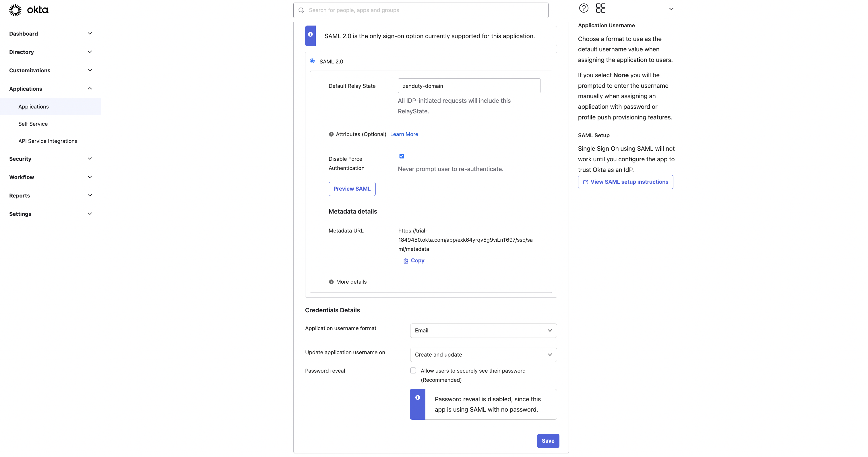
Task: Select the SAML 2.0 radio button
Action: [312, 61]
